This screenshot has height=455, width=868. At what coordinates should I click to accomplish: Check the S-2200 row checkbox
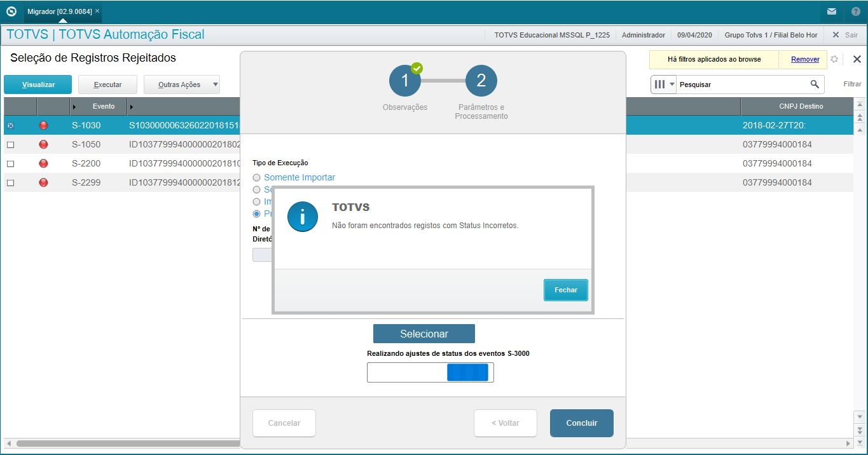(10, 164)
